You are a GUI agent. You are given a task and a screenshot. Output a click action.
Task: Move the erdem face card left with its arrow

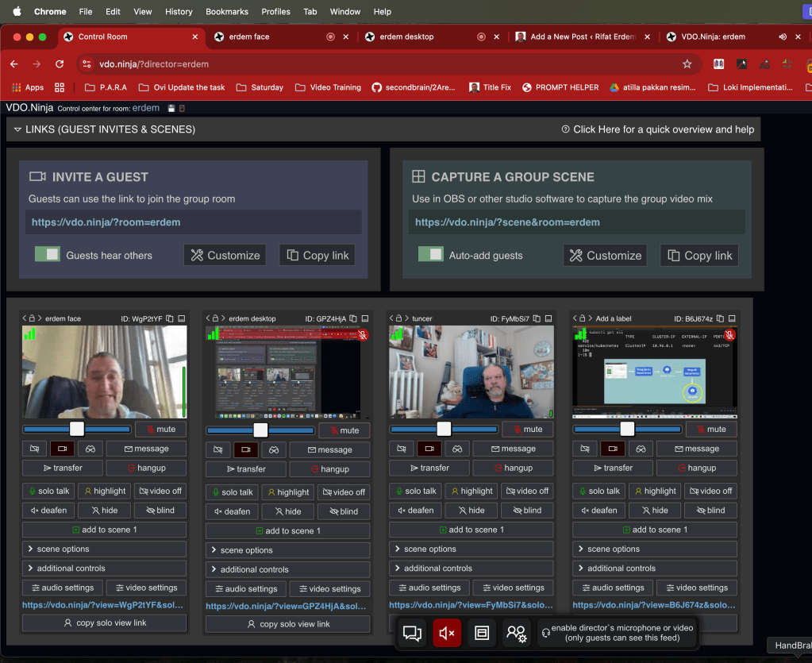point(25,318)
